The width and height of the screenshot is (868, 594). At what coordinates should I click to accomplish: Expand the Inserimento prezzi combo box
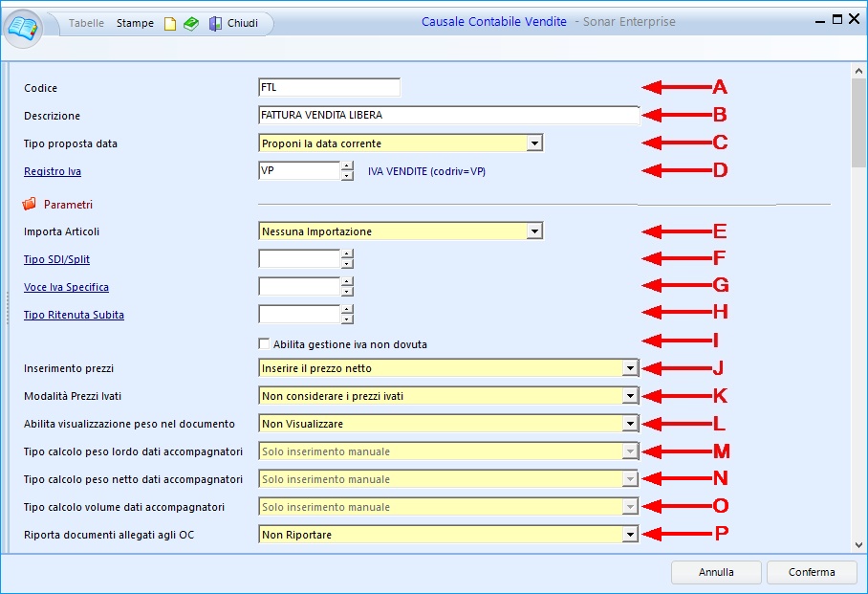click(x=629, y=368)
